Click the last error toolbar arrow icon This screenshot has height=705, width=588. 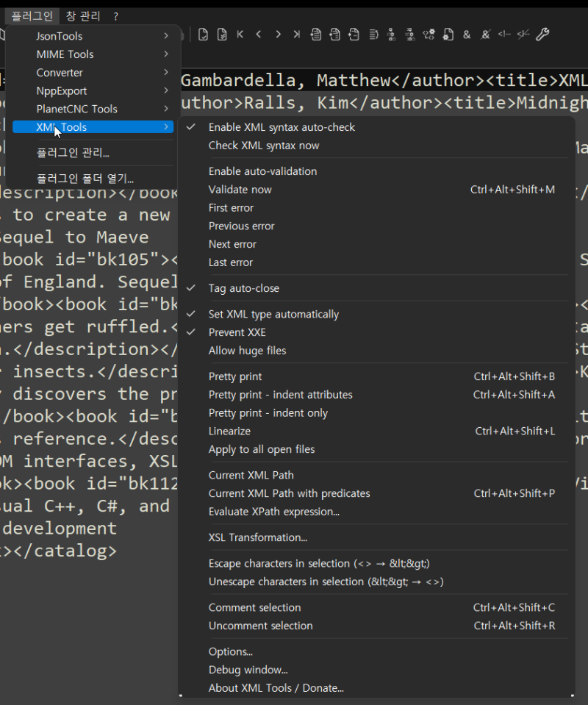[296, 34]
